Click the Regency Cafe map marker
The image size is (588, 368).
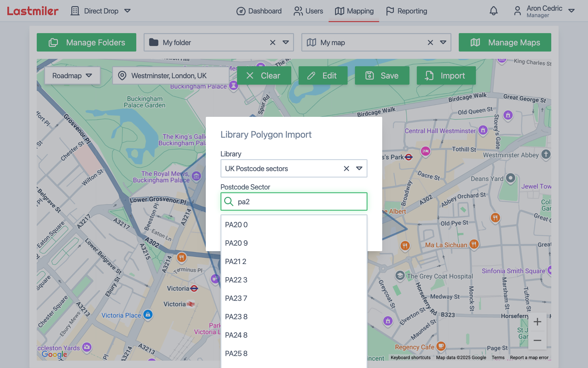tap(441, 346)
